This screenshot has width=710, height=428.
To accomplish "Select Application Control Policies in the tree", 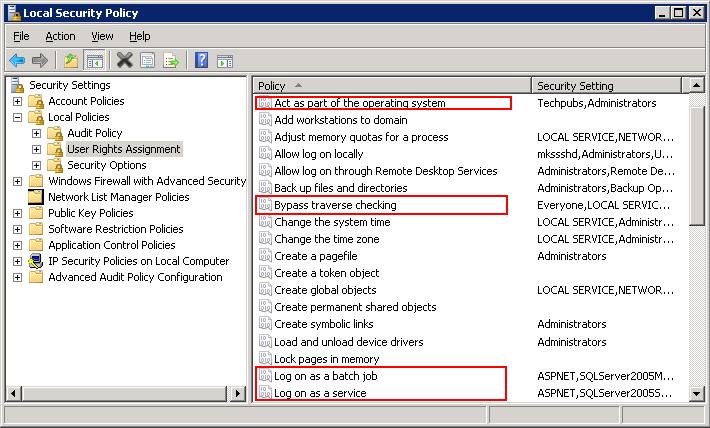I will (x=111, y=245).
